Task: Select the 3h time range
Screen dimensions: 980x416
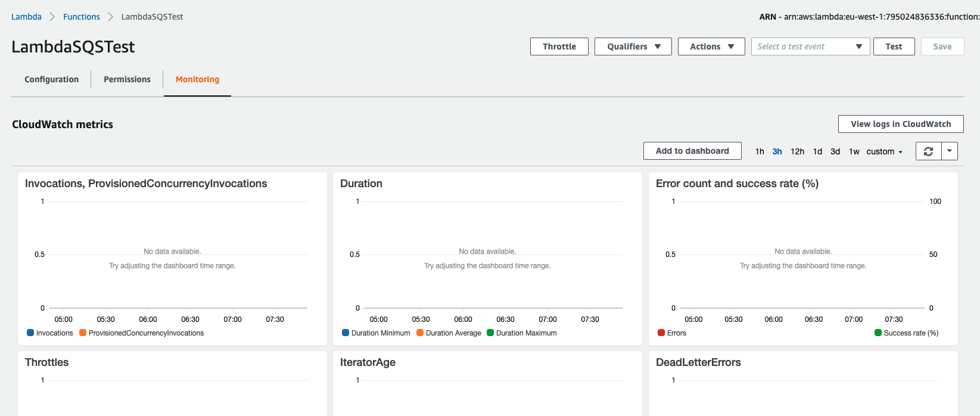Action: coord(777,151)
